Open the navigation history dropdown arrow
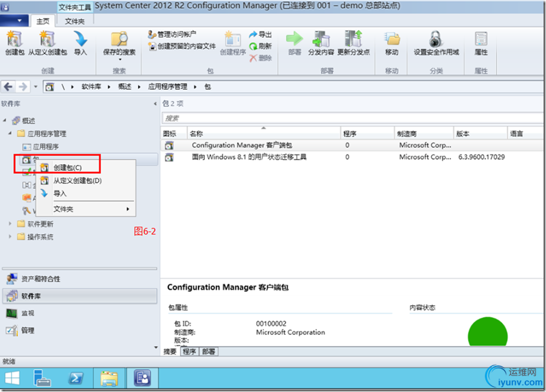This screenshot has height=392, width=546. point(36,86)
